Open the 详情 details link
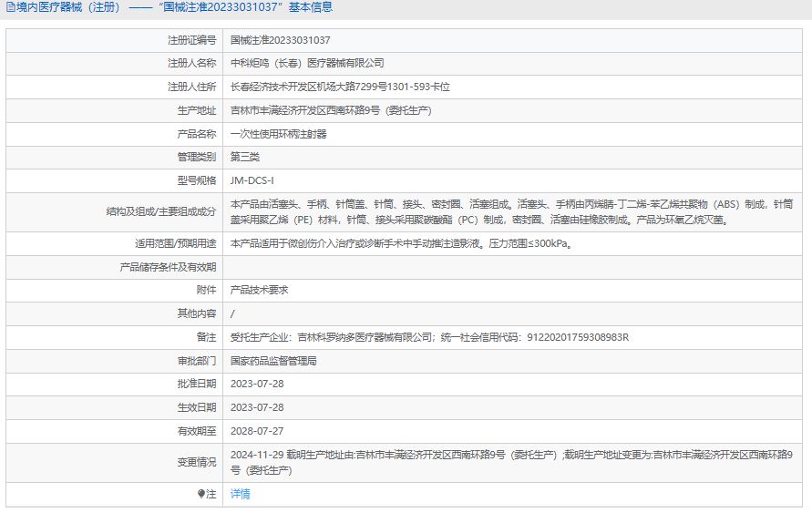Viewport: 812px width, 513px height. pyautogui.click(x=240, y=494)
